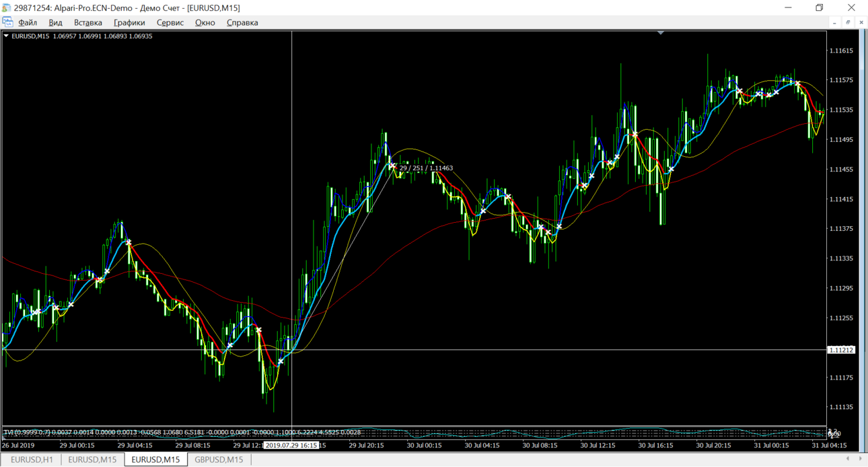The image size is (868, 467).
Task: Click the 1.11135 price scale label
Action: (x=841, y=407)
